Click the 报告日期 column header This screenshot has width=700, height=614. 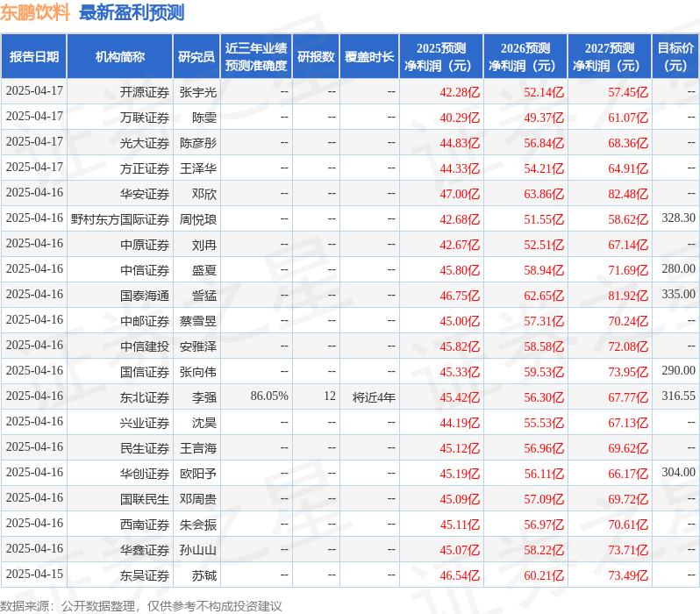[34, 57]
